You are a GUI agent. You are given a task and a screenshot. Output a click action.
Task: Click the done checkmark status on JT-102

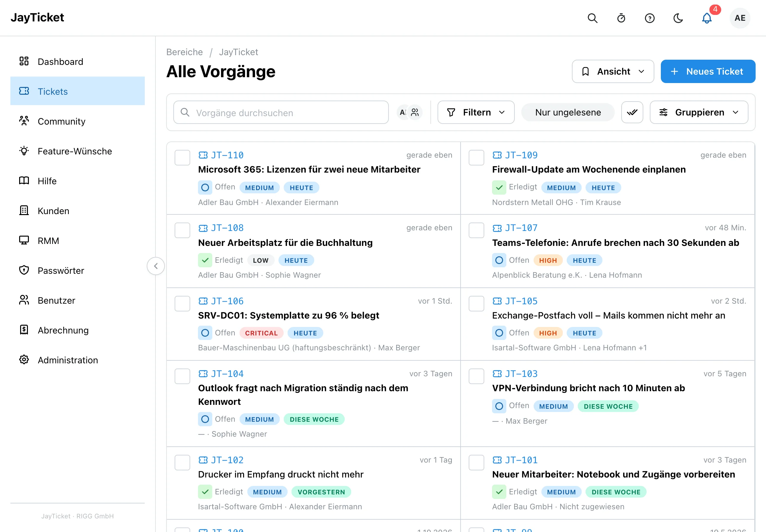tap(205, 492)
